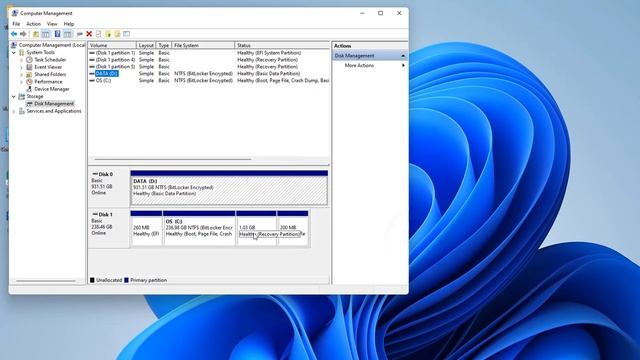Open More Actions submenu arrow
The height and width of the screenshot is (360, 640).
pos(403,65)
